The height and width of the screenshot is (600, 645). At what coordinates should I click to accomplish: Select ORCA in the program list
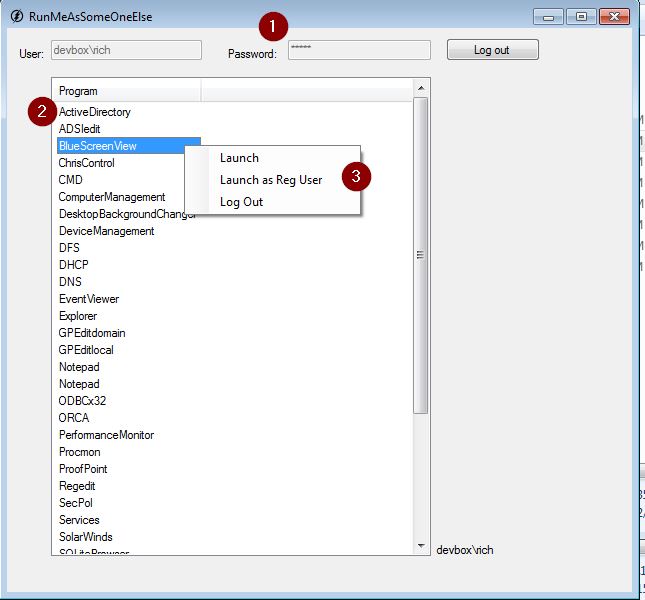click(74, 418)
